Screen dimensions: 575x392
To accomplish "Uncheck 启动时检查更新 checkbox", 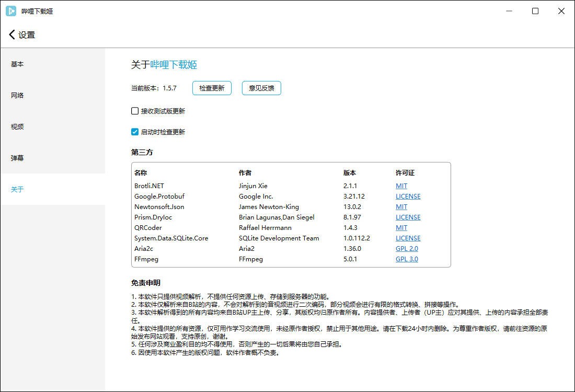I will pyautogui.click(x=134, y=132).
